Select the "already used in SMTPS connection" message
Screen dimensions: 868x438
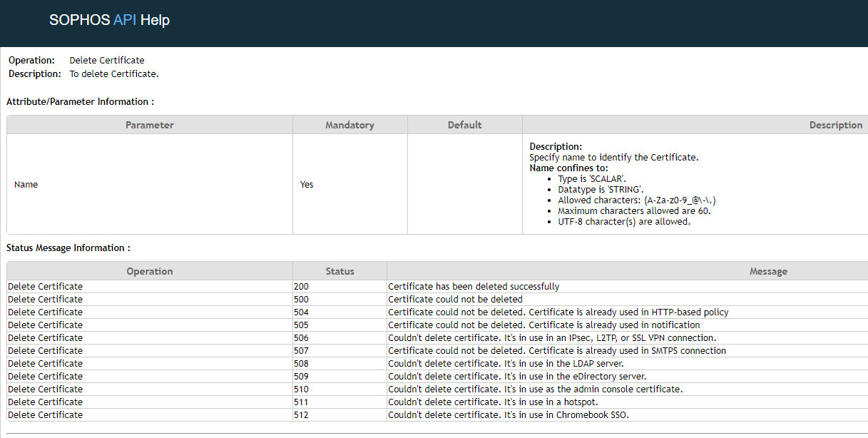tap(557, 351)
